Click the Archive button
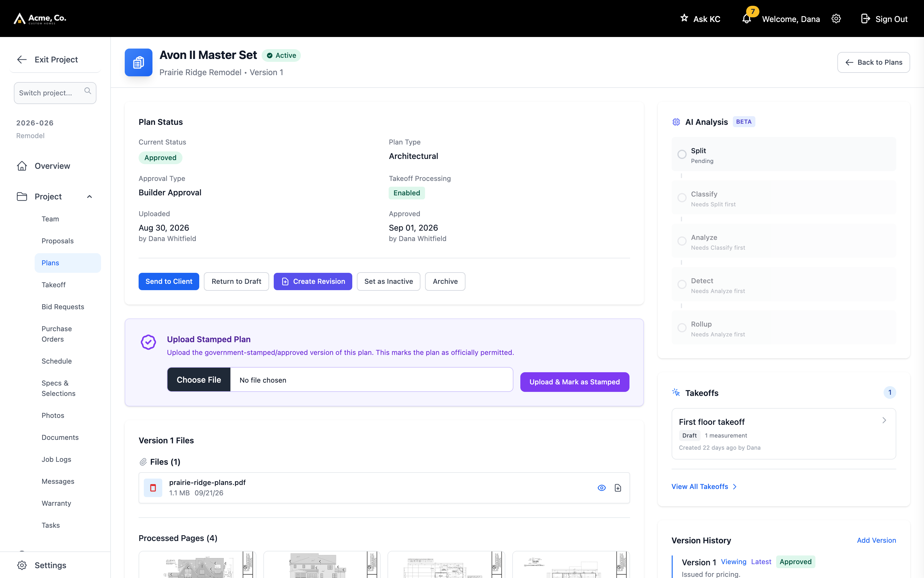This screenshot has height=578, width=924. point(445,281)
